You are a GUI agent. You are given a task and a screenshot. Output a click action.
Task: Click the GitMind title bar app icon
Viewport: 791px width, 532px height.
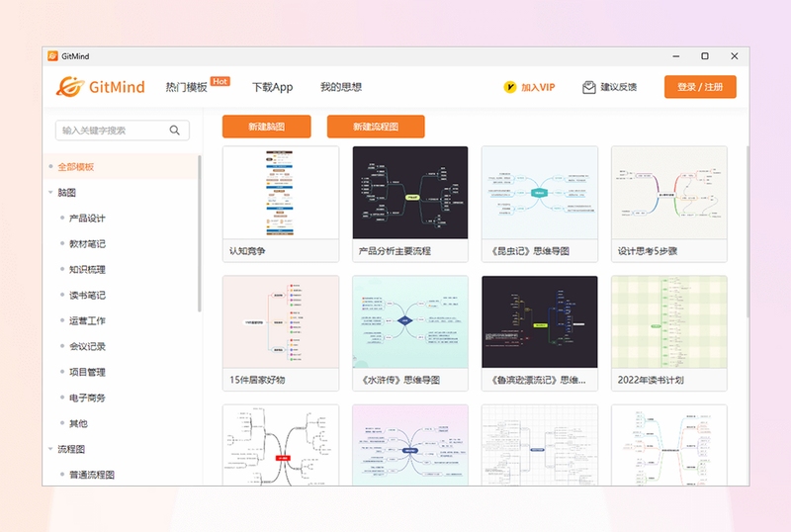point(52,56)
